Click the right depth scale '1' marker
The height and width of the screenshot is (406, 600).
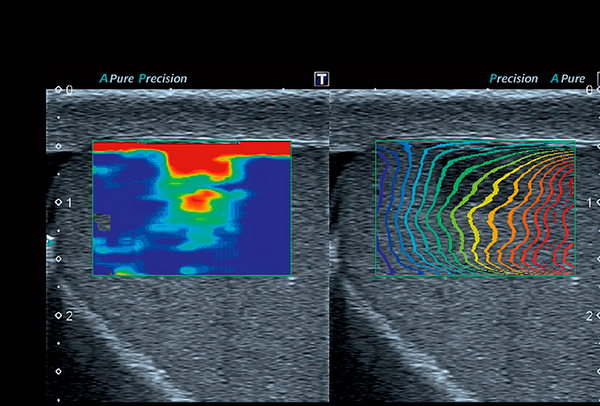tap(593, 203)
